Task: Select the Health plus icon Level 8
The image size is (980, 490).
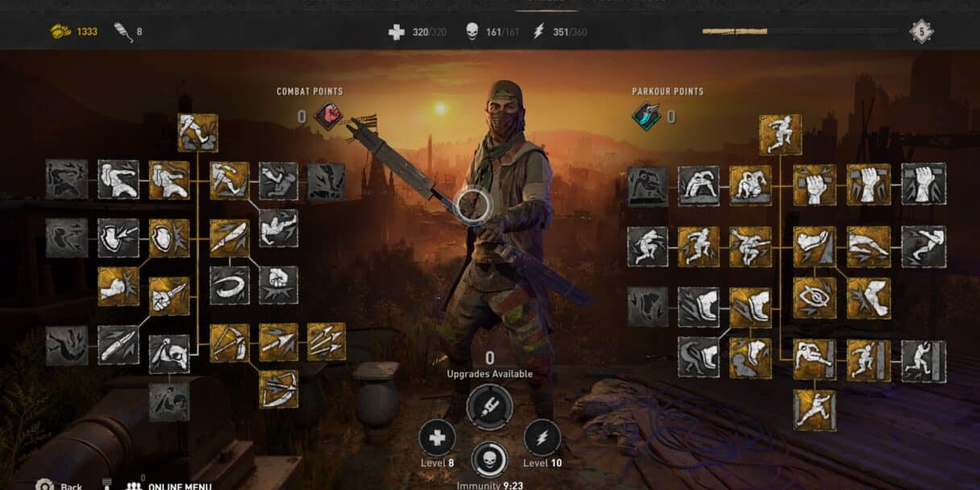Action: coord(437,438)
